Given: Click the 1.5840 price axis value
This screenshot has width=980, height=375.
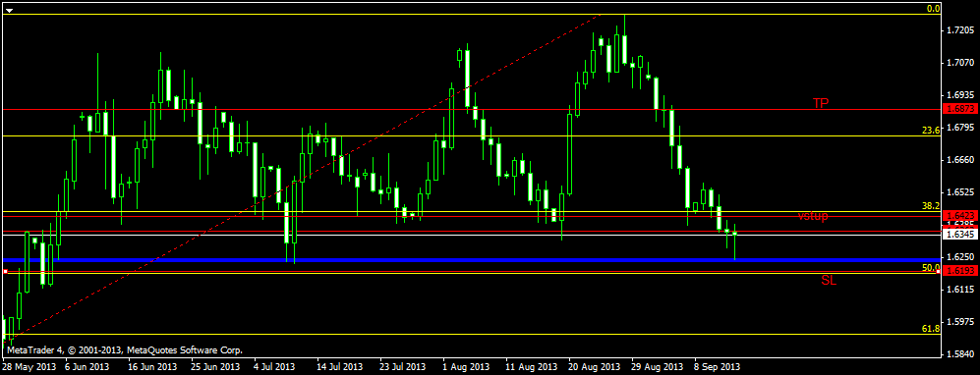Looking at the screenshot, I should pos(961,354).
